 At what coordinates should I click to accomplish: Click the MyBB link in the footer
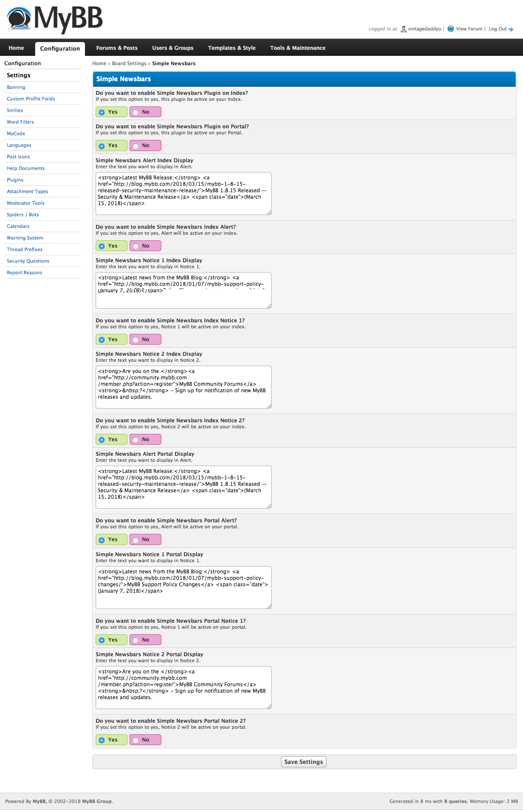pyautogui.click(x=39, y=801)
